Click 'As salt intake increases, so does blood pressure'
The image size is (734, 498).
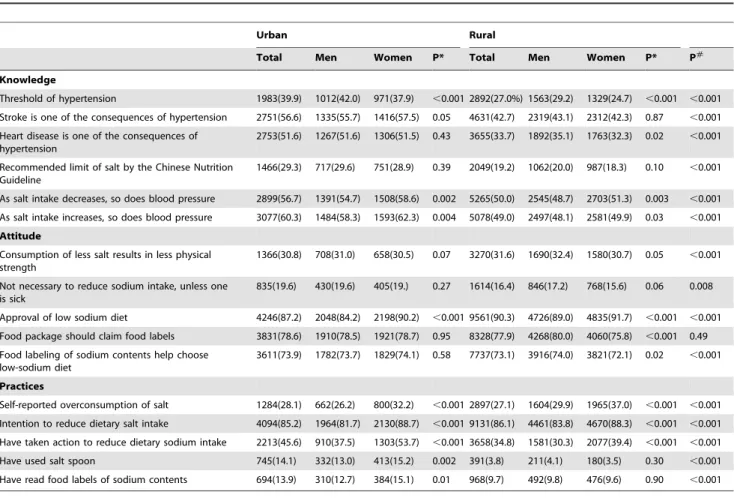point(106,218)
